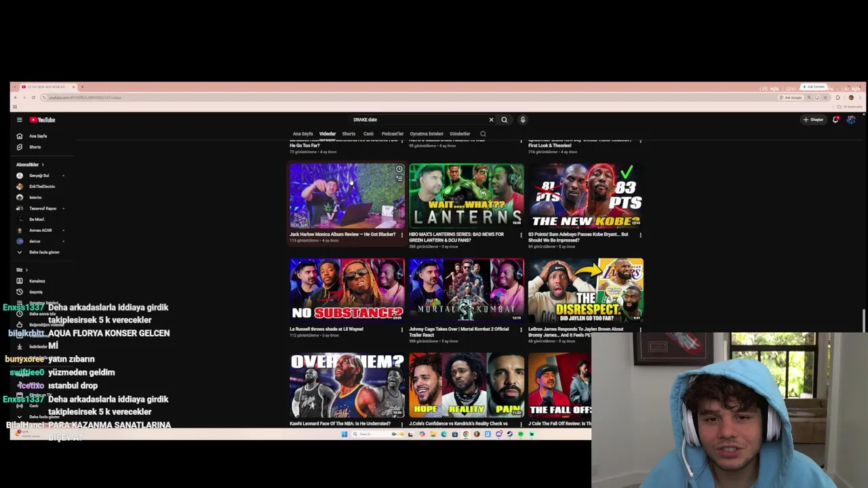The height and width of the screenshot is (488, 868).
Task: Reload the page in Chrome
Action: 34,98
